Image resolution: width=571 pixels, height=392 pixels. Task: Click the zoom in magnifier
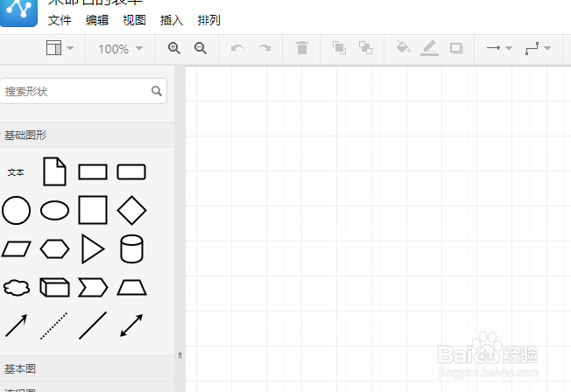point(174,48)
